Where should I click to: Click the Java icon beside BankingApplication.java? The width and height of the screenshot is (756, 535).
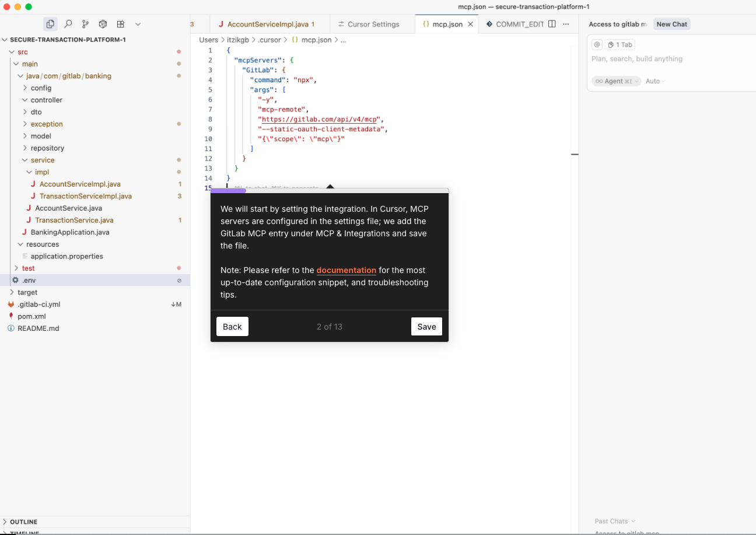(24, 232)
